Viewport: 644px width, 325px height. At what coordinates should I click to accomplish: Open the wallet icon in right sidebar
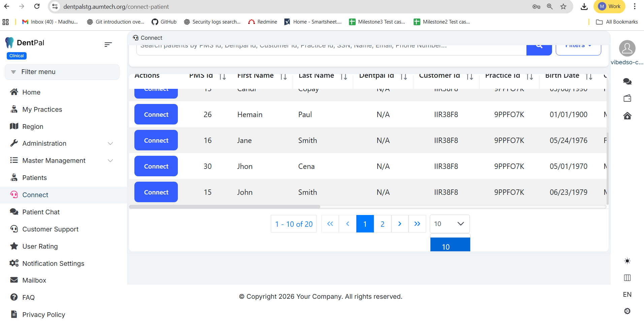(x=627, y=99)
